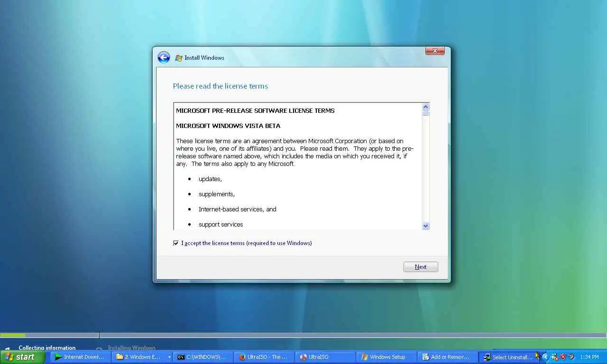Click the round gray tray icon near clock
607x364 pixels.
[571, 357]
